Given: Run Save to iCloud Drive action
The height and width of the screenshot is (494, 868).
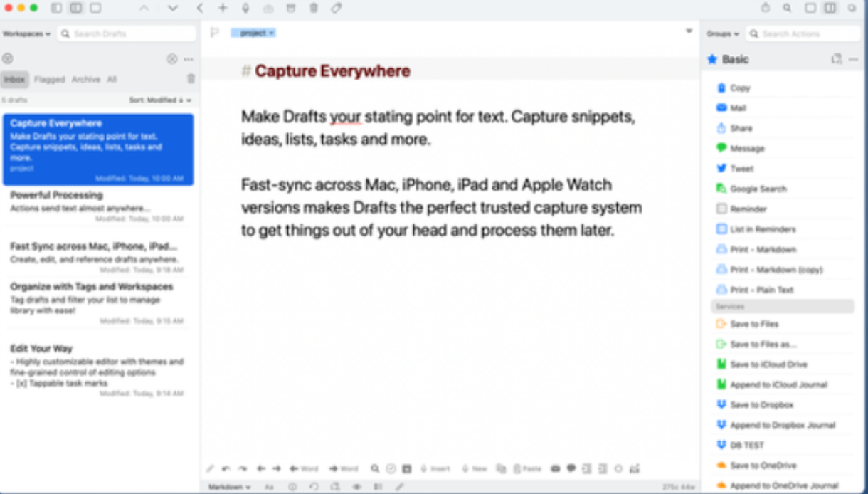Looking at the screenshot, I should [x=783, y=364].
